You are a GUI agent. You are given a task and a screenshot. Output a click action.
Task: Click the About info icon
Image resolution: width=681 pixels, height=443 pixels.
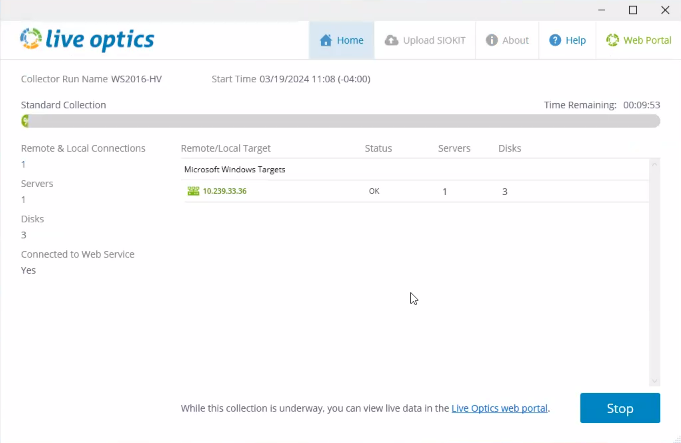[x=492, y=41]
